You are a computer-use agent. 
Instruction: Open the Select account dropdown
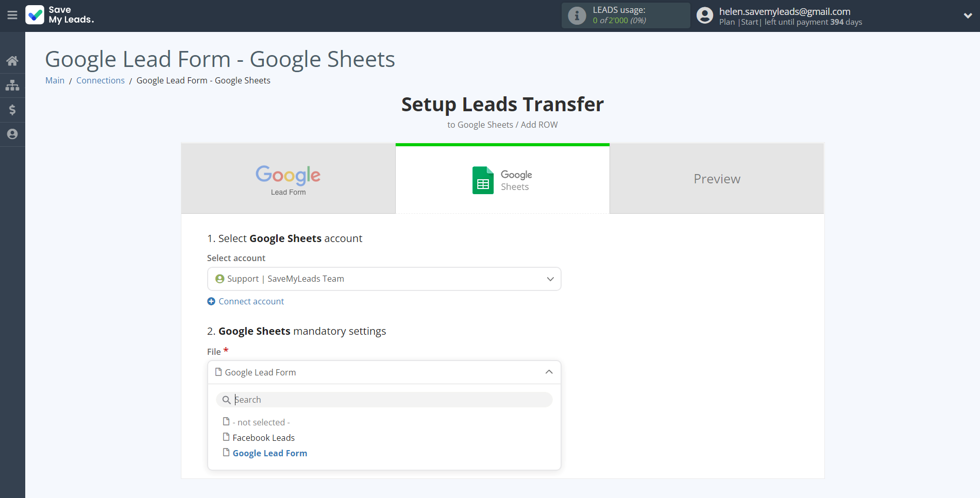tap(384, 279)
